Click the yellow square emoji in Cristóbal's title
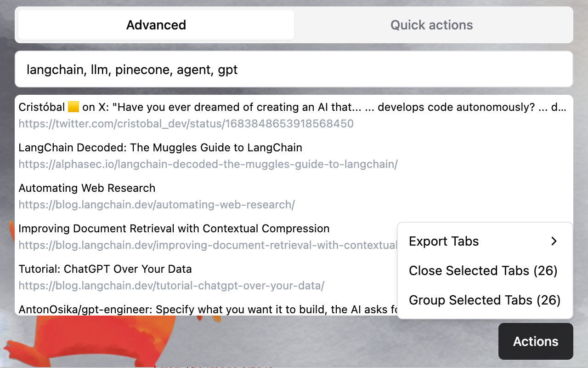The width and height of the screenshot is (588, 368). click(x=73, y=107)
